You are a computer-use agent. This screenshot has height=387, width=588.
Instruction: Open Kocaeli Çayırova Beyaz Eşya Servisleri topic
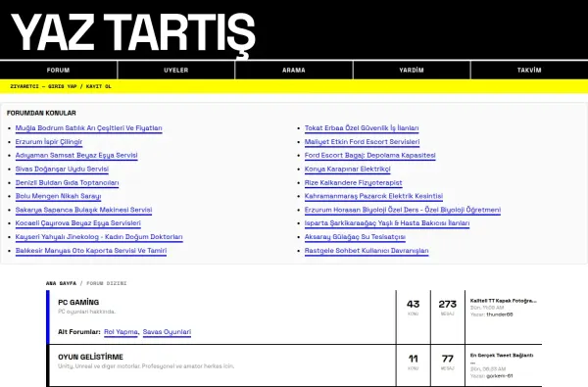(78, 223)
